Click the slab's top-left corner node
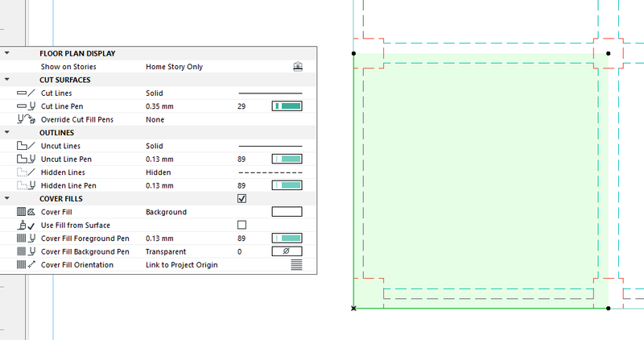The height and width of the screenshot is (340, 644). click(353, 53)
